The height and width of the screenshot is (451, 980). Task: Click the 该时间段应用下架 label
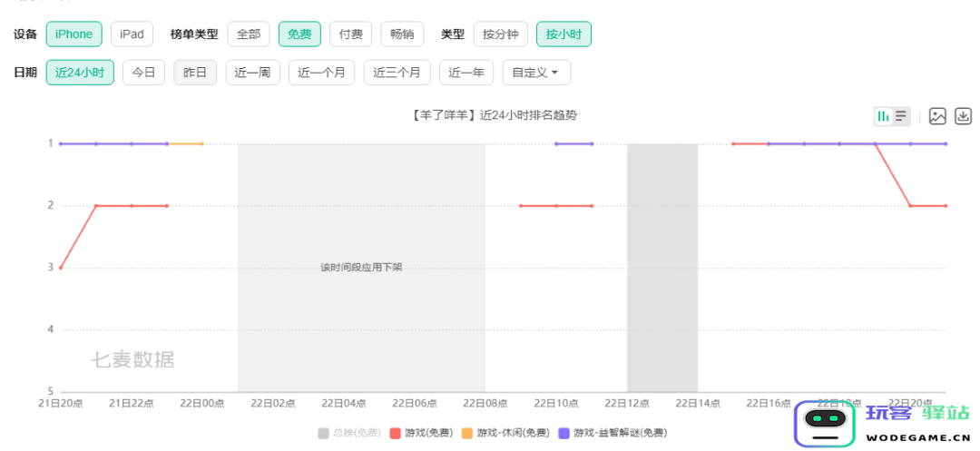point(361,268)
